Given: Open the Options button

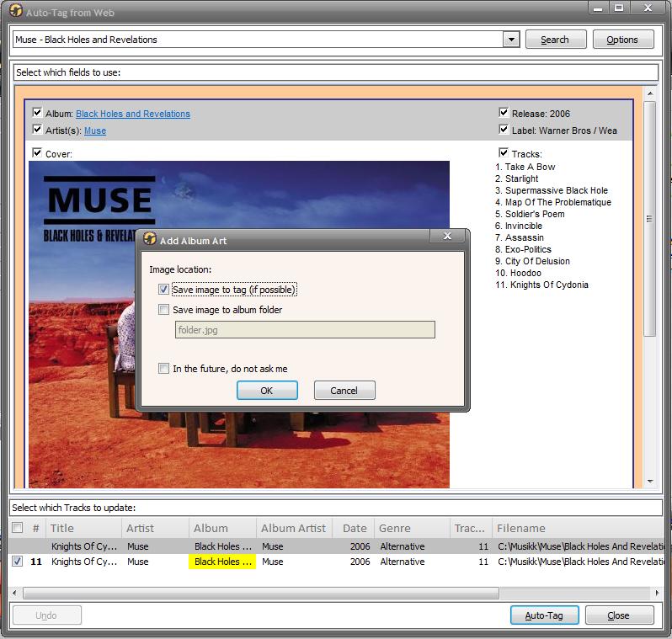Looking at the screenshot, I should pos(622,40).
